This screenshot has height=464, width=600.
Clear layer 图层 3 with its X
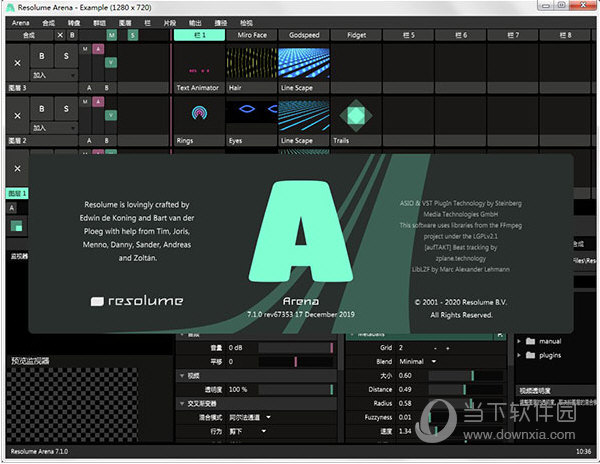point(18,63)
